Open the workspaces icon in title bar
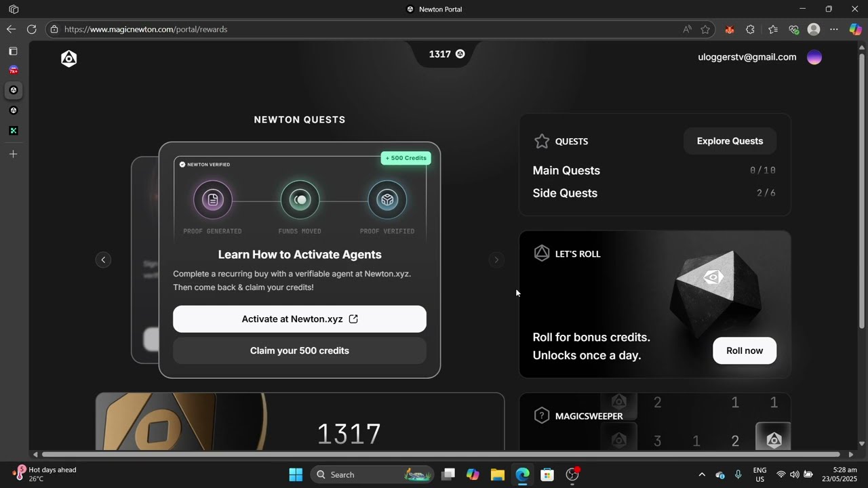This screenshot has height=488, width=868. coord(14,9)
